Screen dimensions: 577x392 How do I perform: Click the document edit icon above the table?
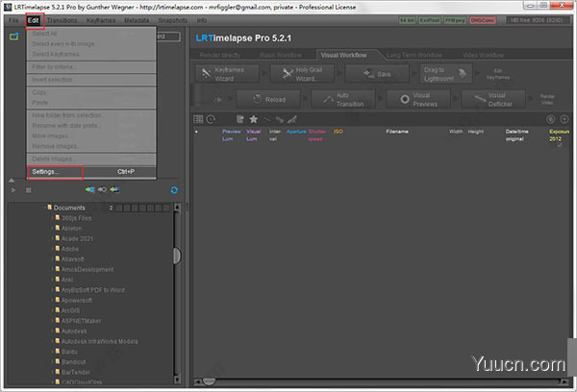click(239, 119)
